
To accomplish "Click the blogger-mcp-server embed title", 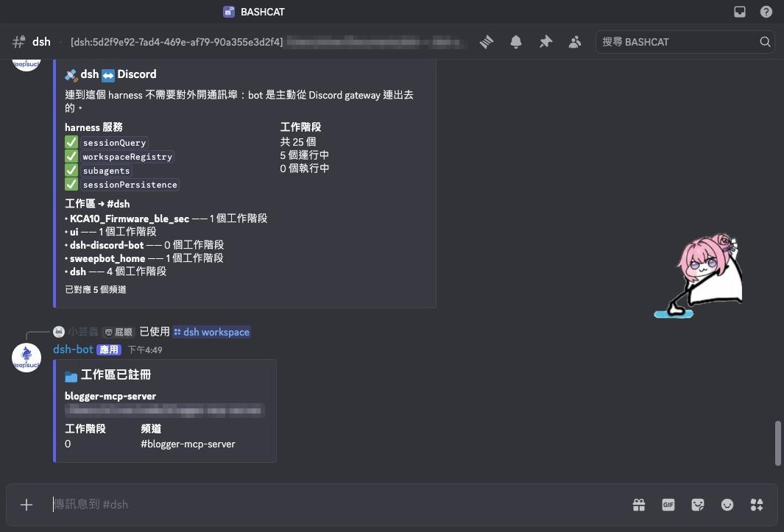I will (x=110, y=396).
